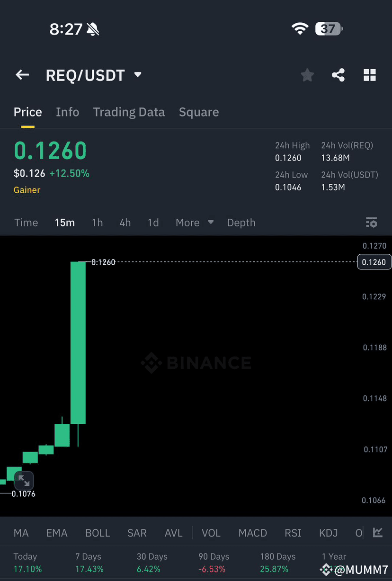Select the 1h interval
Viewport: 392px width, 581px height.
pos(97,223)
